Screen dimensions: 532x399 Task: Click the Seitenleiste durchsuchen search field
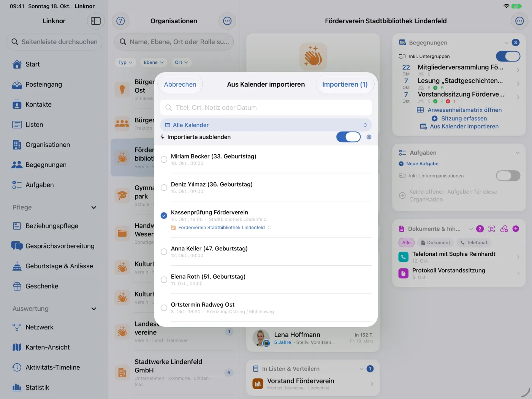click(x=54, y=42)
